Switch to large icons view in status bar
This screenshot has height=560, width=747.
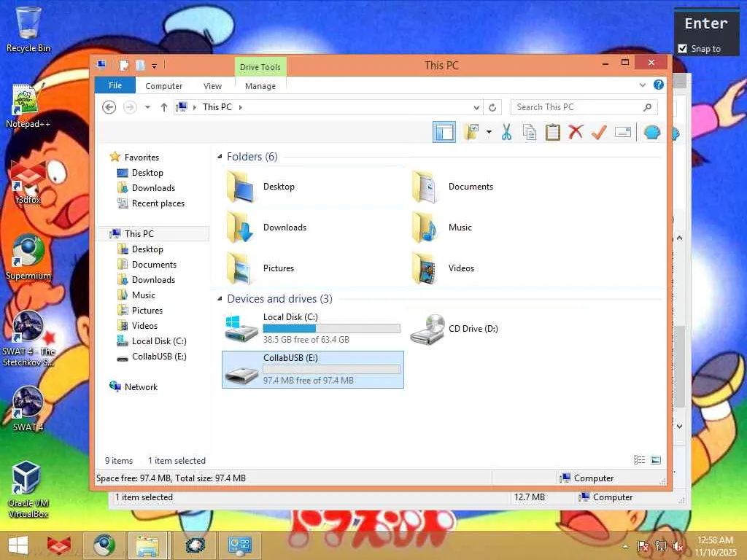pyautogui.click(x=656, y=460)
